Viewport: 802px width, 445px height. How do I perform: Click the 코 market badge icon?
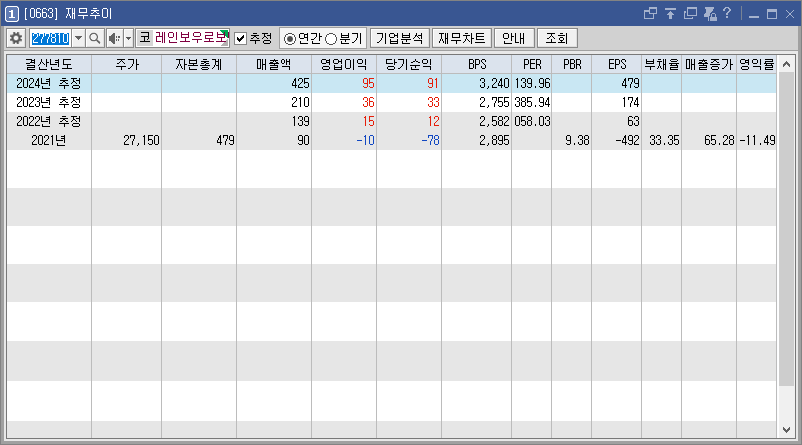point(145,38)
